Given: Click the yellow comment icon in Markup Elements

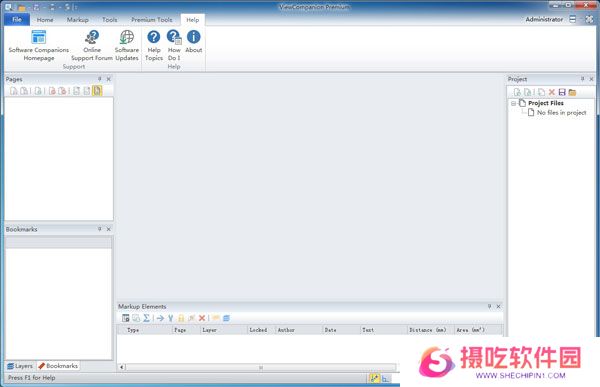Looking at the screenshot, I should 216,318.
